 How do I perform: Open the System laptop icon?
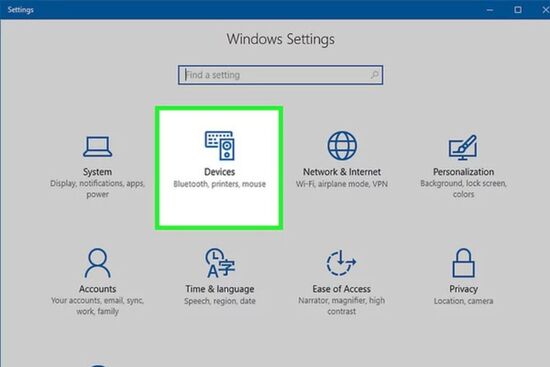pyautogui.click(x=98, y=147)
